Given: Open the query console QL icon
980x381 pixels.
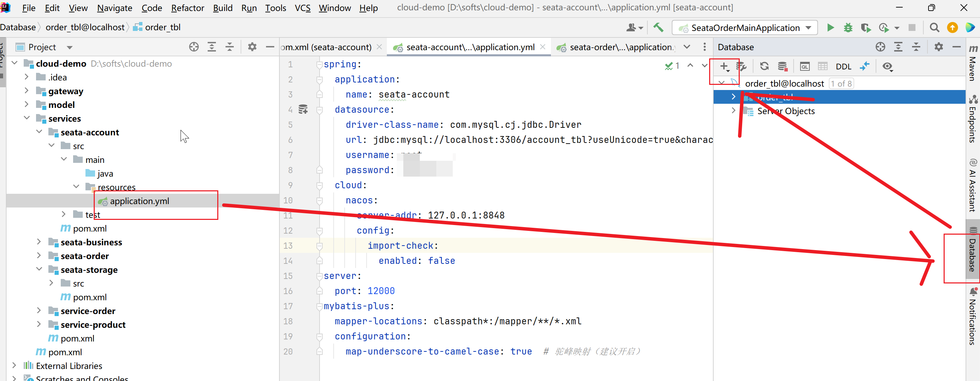Looking at the screenshot, I should click(x=805, y=67).
